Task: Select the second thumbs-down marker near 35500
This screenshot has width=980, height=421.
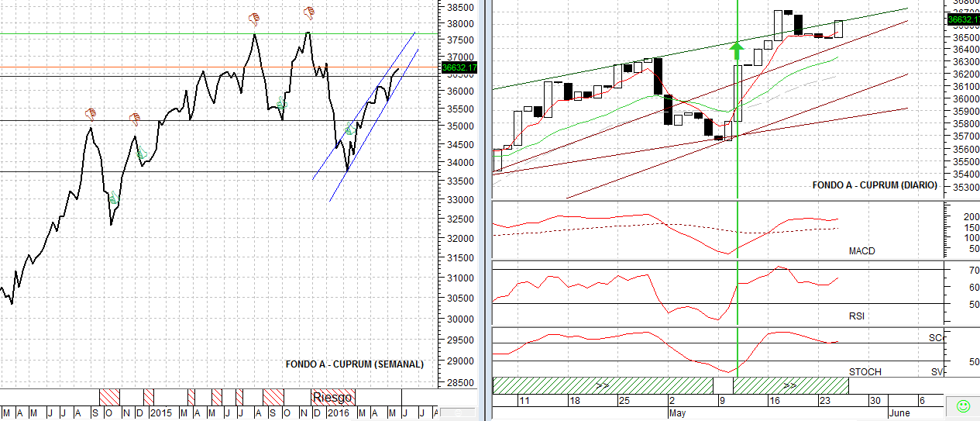Action: coord(135,118)
